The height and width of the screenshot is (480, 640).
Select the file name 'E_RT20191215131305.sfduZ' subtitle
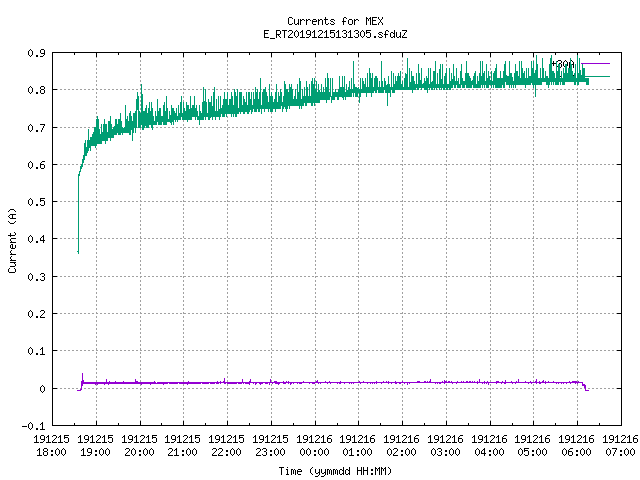coord(335,34)
